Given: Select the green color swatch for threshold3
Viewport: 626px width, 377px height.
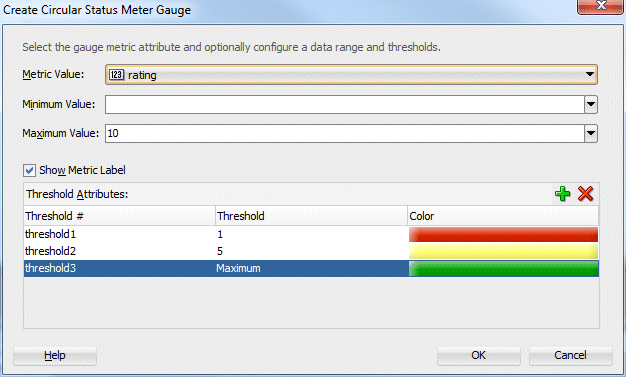Looking at the screenshot, I should click(x=503, y=268).
